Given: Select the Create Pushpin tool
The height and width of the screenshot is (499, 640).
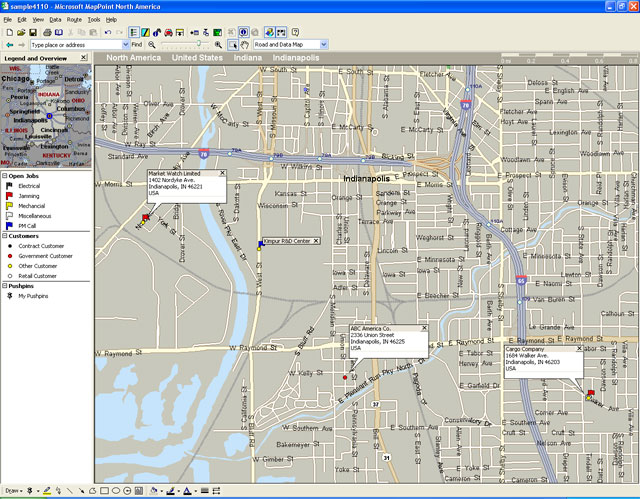Looking at the screenshot, I should [30, 491].
